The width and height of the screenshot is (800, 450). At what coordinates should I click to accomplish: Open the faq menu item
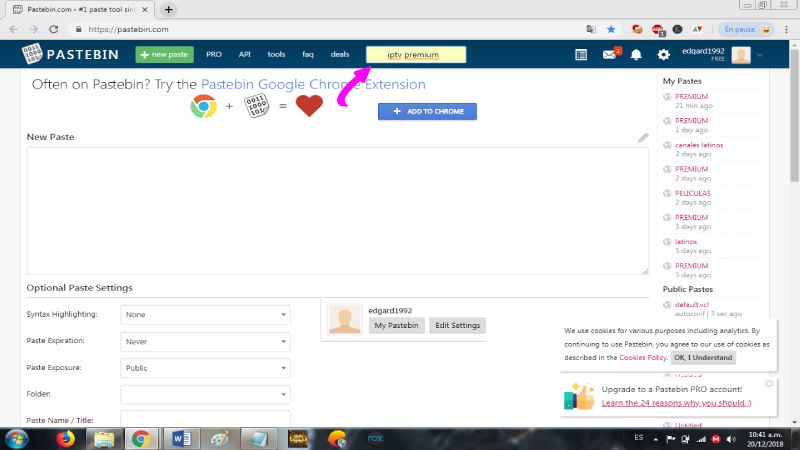pos(308,55)
